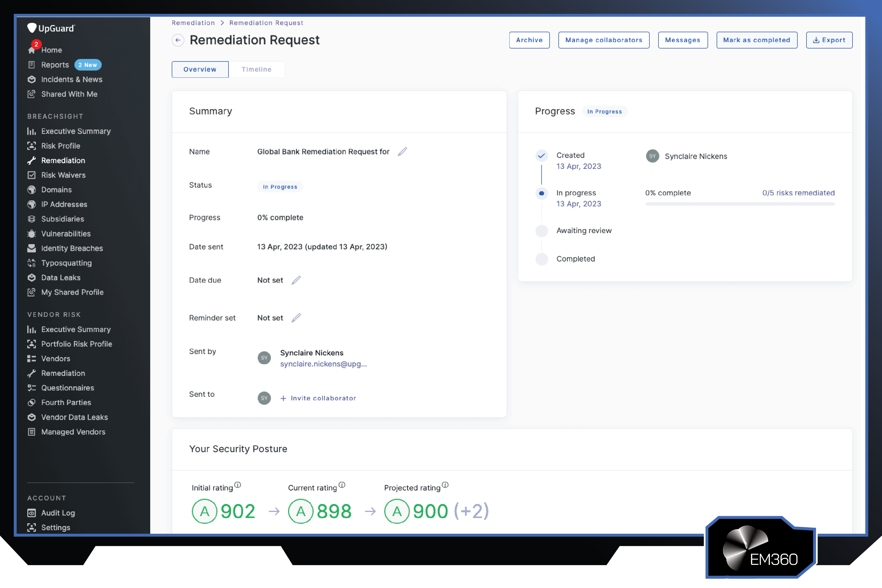Switch to the Timeline tab
Image resolution: width=882 pixels, height=588 pixels.
point(257,69)
